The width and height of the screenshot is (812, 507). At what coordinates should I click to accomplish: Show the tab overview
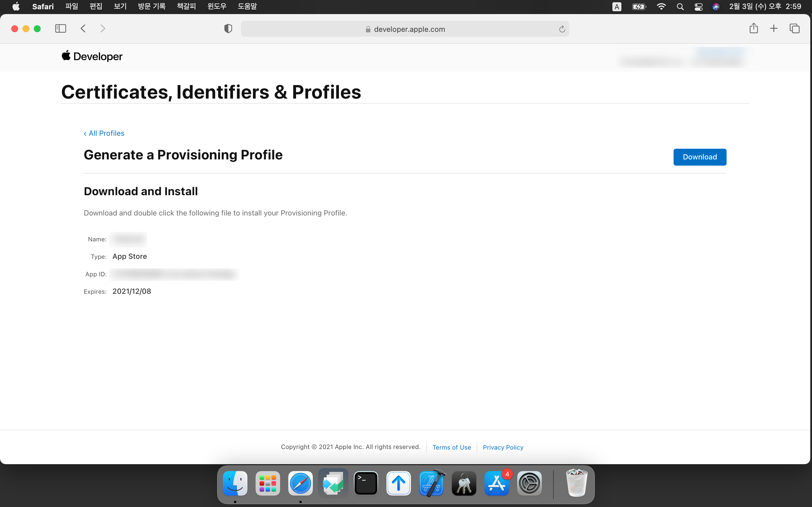(795, 28)
